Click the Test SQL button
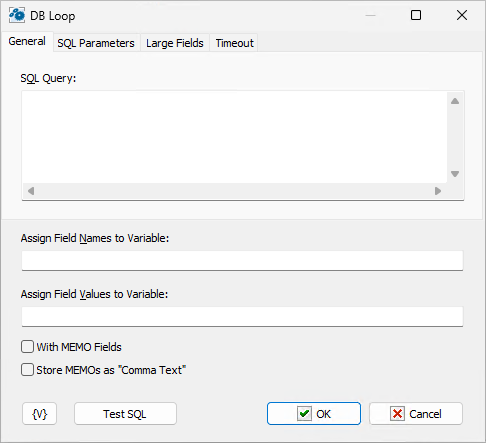486x443 pixels. coord(125,414)
